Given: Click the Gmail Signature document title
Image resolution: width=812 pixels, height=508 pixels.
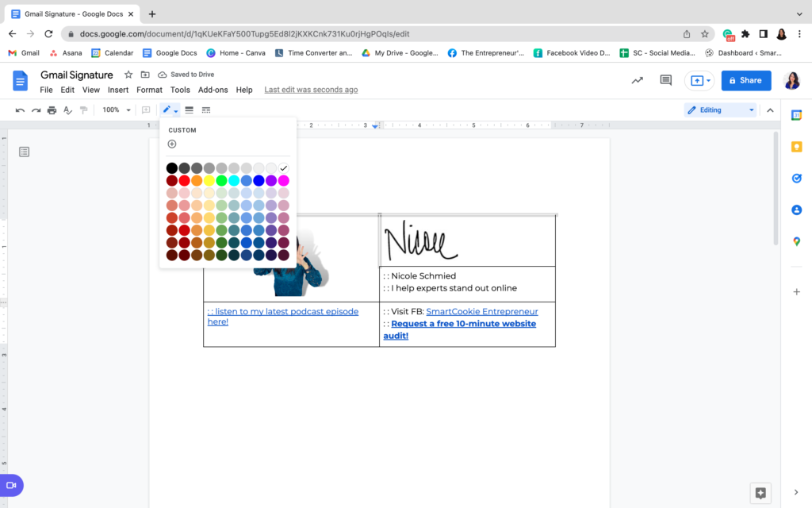Looking at the screenshot, I should [x=77, y=75].
